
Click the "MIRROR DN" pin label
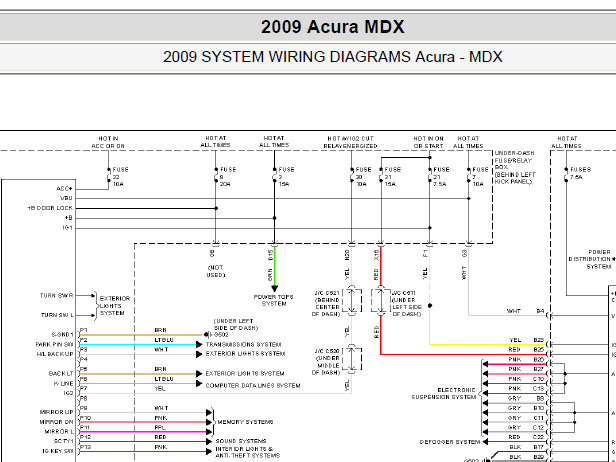tap(56, 422)
